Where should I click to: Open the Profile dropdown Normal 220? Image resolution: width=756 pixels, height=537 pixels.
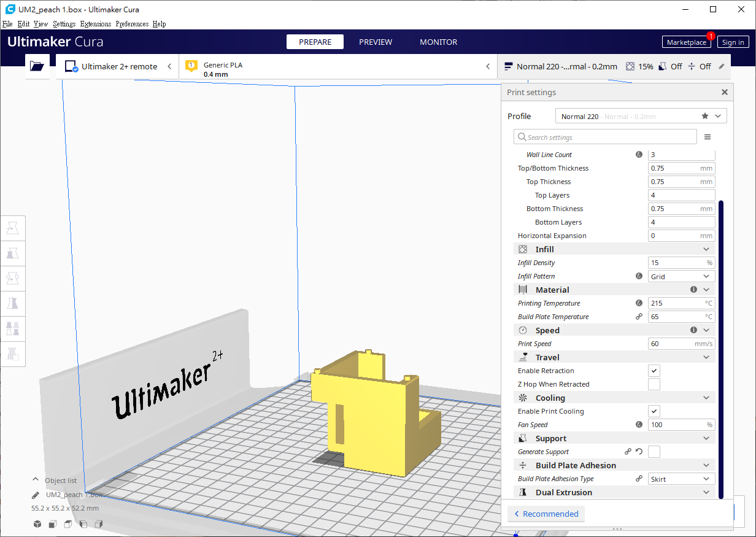[641, 116]
